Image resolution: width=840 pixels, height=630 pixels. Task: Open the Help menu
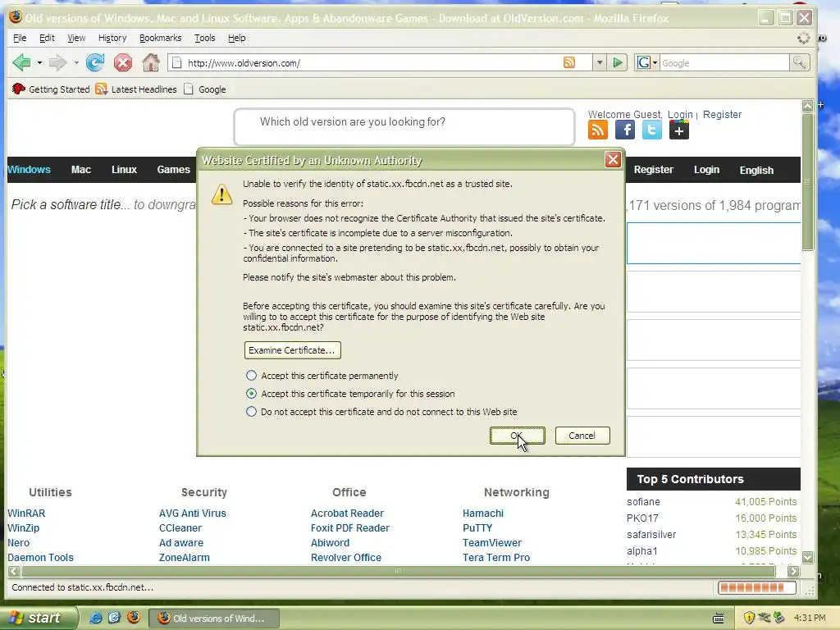[x=237, y=38]
